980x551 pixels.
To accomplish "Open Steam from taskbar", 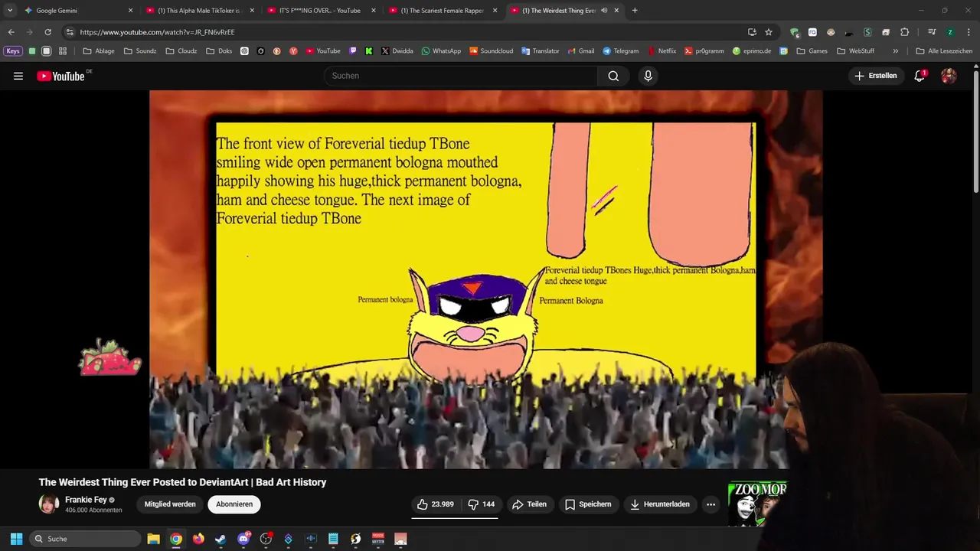I will pos(220,539).
